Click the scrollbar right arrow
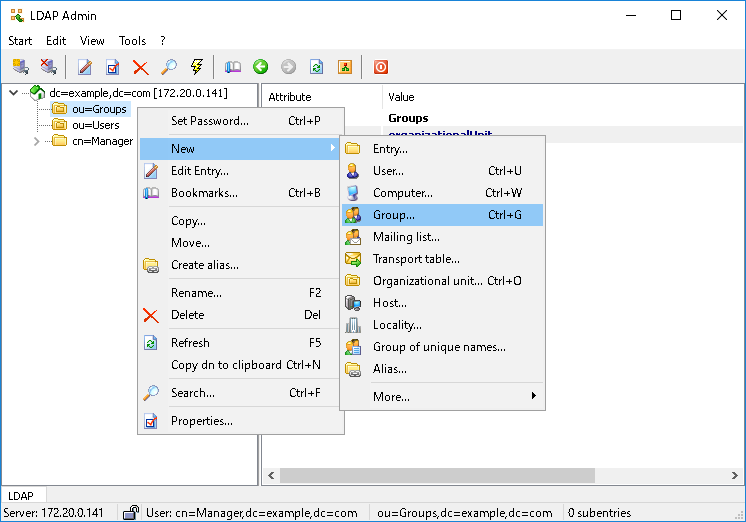The width and height of the screenshot is (746, 522). pyautogui.click(x=735, y=475)
